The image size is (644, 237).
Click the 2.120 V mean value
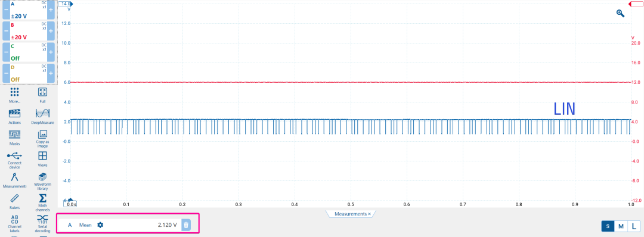tap(168, 224)
